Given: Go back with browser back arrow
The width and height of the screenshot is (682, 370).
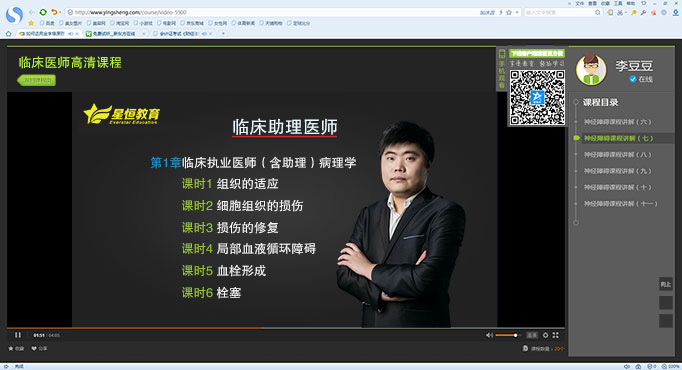Looking at the screenshot, I should [32, 12].
